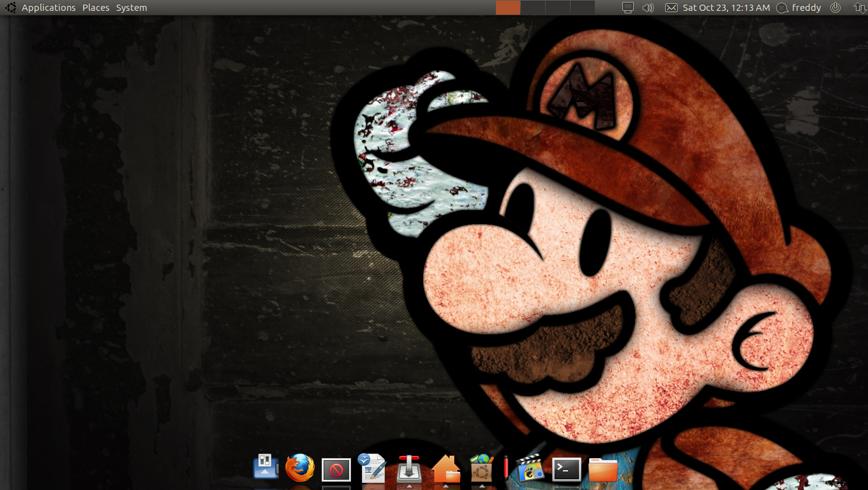Open the orange folder in the dock
Image resolution: width=868 pixels, height=490 pixels.
tap(603, 470)
